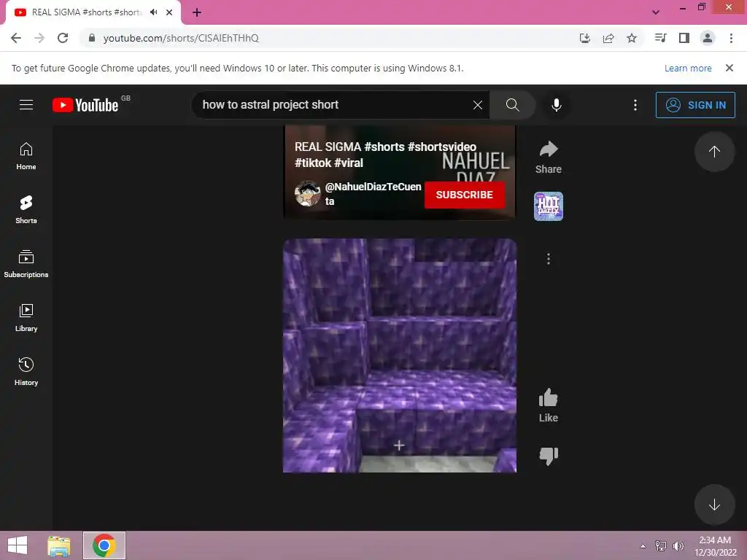Dismiss the Chrome update notification bar
Viewport: 747px width, 560px height.
click(x=729, y=68)
